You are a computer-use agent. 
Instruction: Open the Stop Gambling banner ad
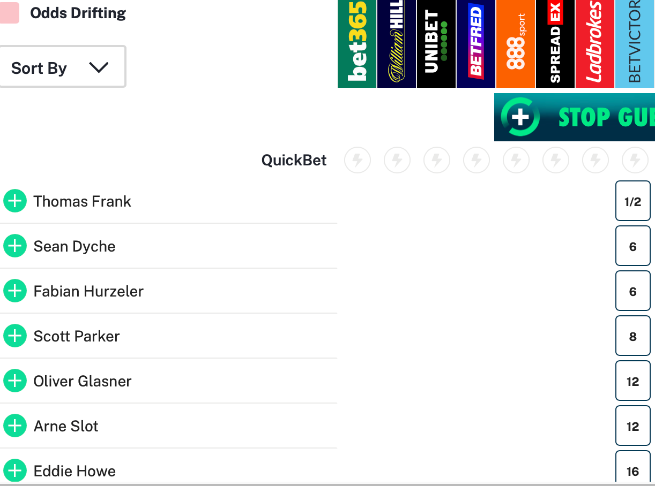pyautogui.click(x=574, y=117)
